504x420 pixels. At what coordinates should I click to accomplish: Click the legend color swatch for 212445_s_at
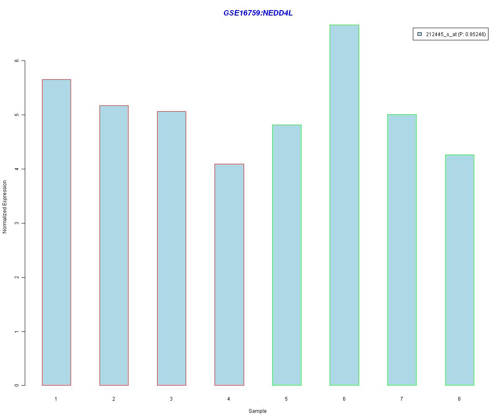pyautogui.click(x=419, y=34)
